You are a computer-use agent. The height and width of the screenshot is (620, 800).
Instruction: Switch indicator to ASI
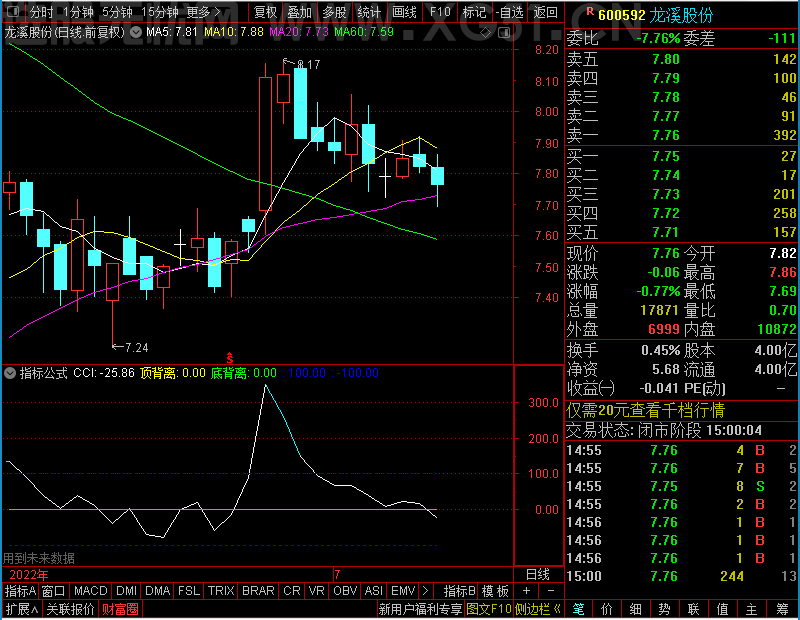(x=373, y=591)
